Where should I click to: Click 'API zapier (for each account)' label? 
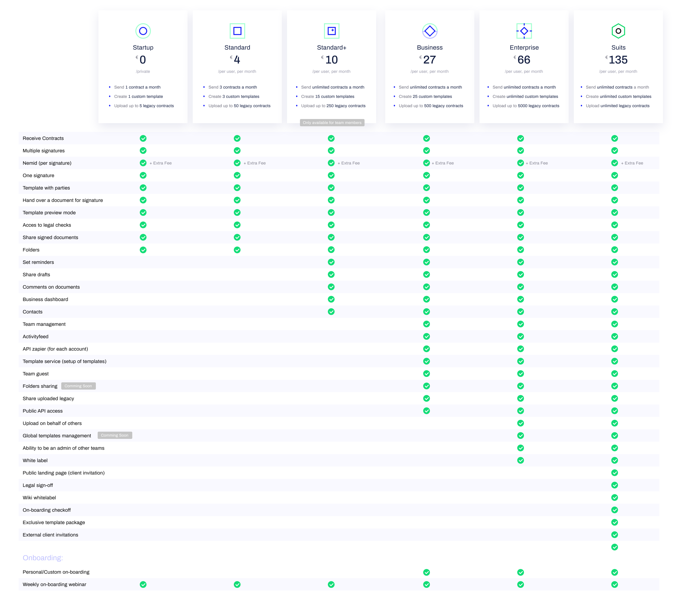pyautogui.click(x=55, y=349)
